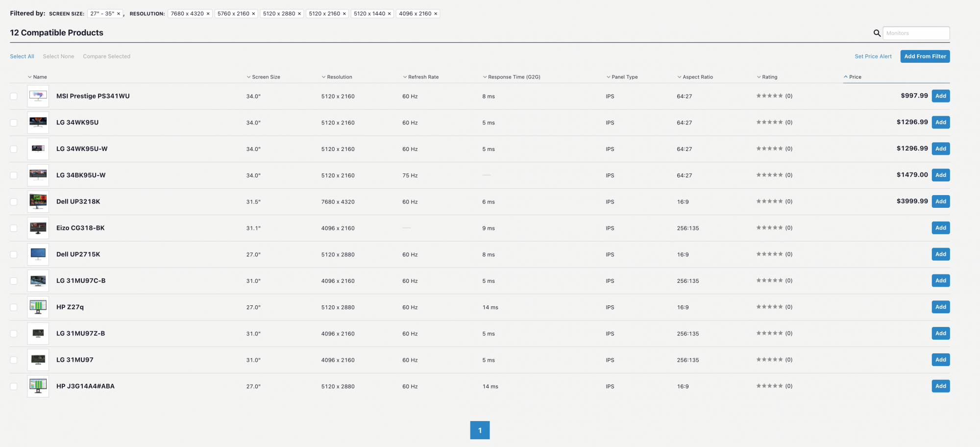Sort table by Panel Type column
This screenshot has height=447, width=980.
click(622, 77)
